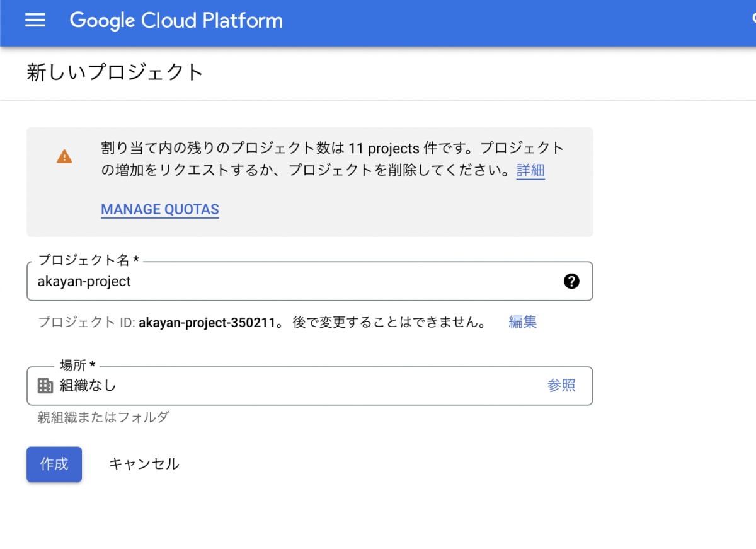Open the main navigation hamburger menu

click(x=35, y=20)
